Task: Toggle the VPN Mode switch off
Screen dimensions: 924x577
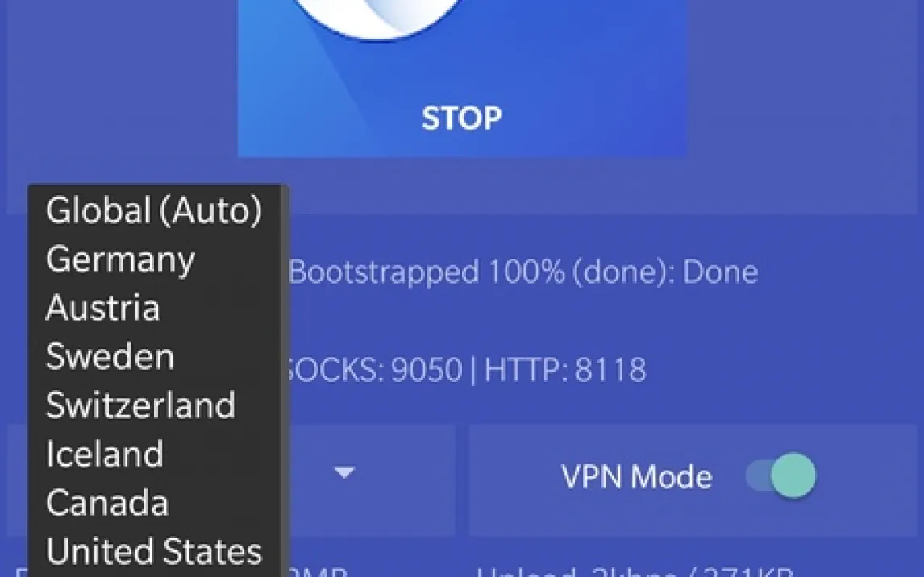Action: pos(780,475)
